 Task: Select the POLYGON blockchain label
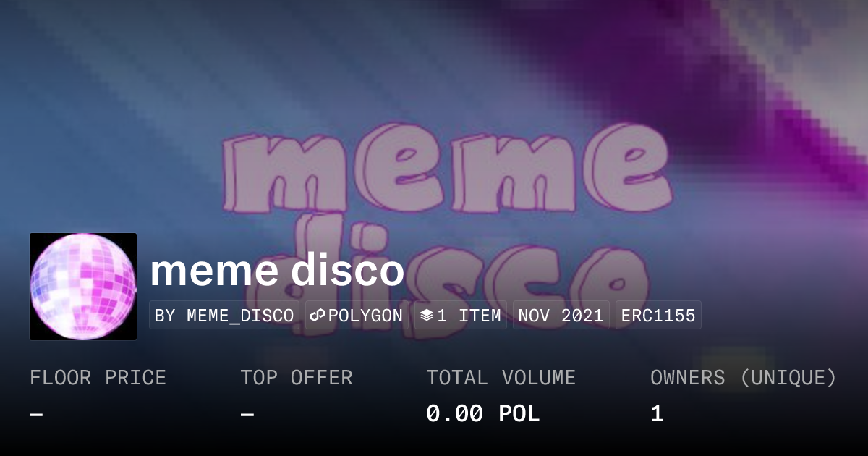click(x=365, y=316)
